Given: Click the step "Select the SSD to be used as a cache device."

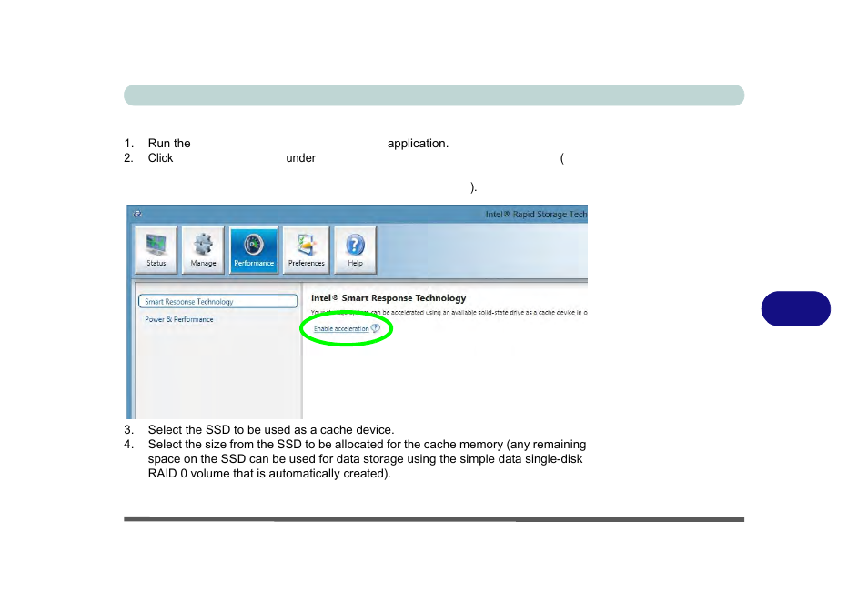Looking at the screenshot, I should pos(271,430).
